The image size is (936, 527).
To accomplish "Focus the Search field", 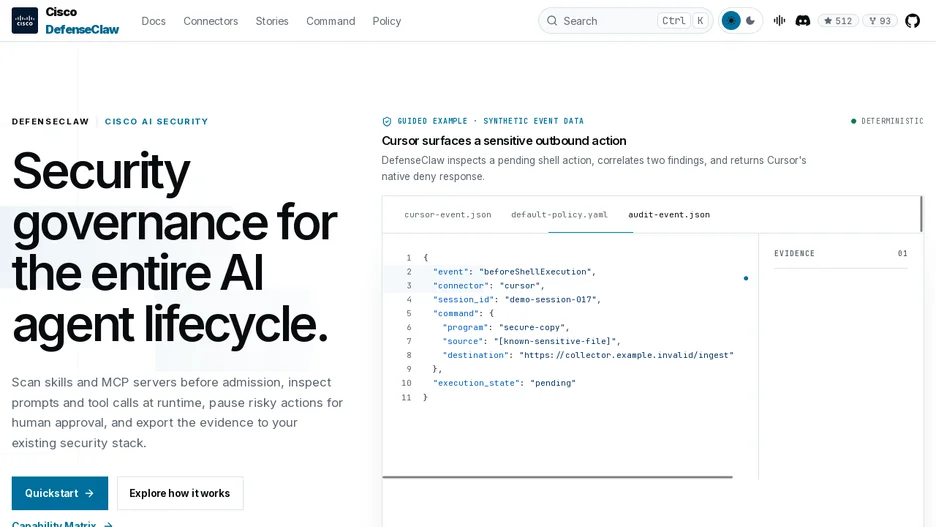I will pos(625,21).
